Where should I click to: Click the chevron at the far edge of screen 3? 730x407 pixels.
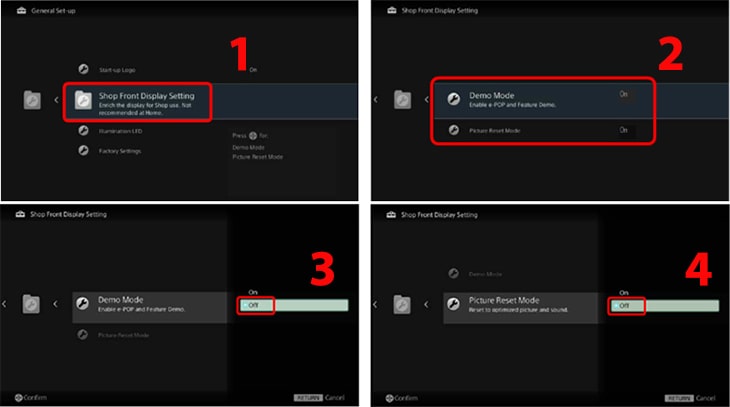click(x=4, y=304)
